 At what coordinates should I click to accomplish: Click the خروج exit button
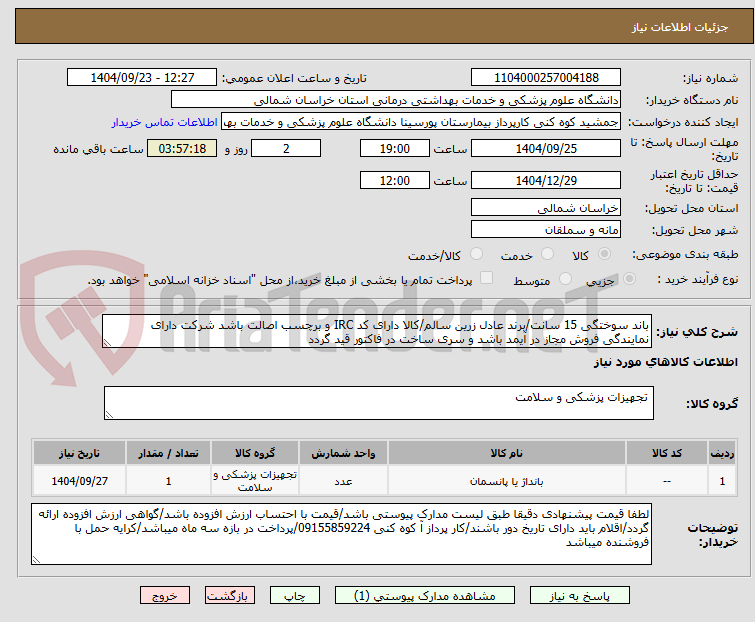point(165,596)
